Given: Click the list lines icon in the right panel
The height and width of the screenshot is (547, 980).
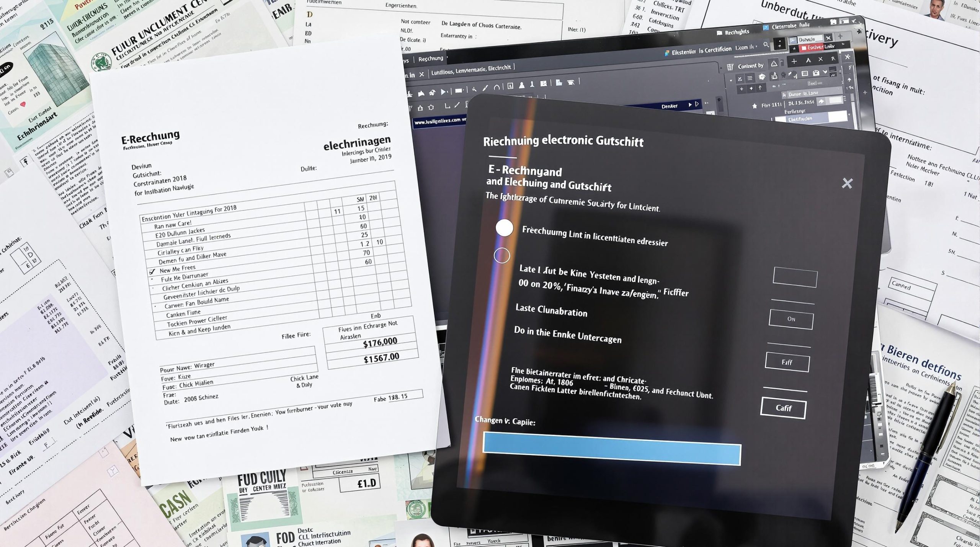Looking at the screenshot, I should click(x=750, y=78).
